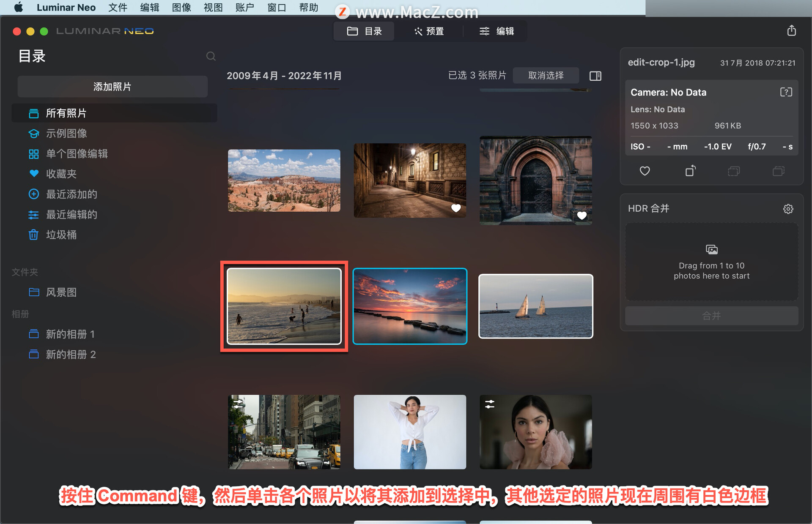
Task: Select 示例图像 in sidebar
Action: (114, 134)
